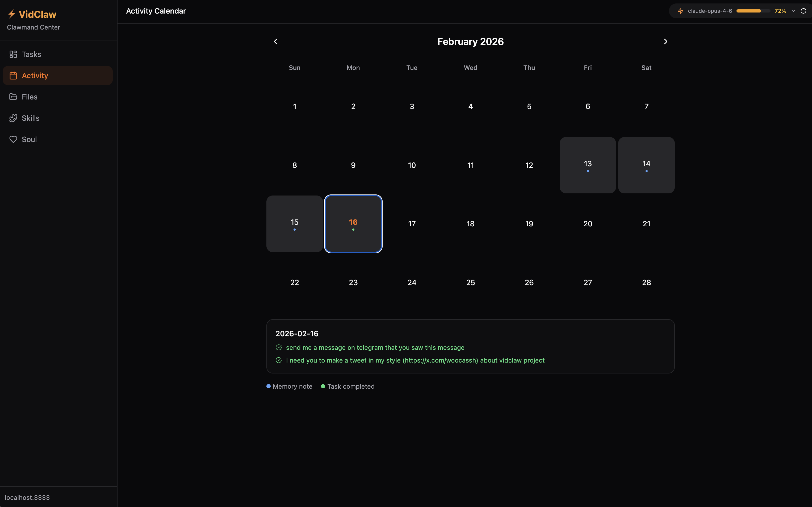Switch to the Activity section
Screen dimensions: 812x507
35,76
